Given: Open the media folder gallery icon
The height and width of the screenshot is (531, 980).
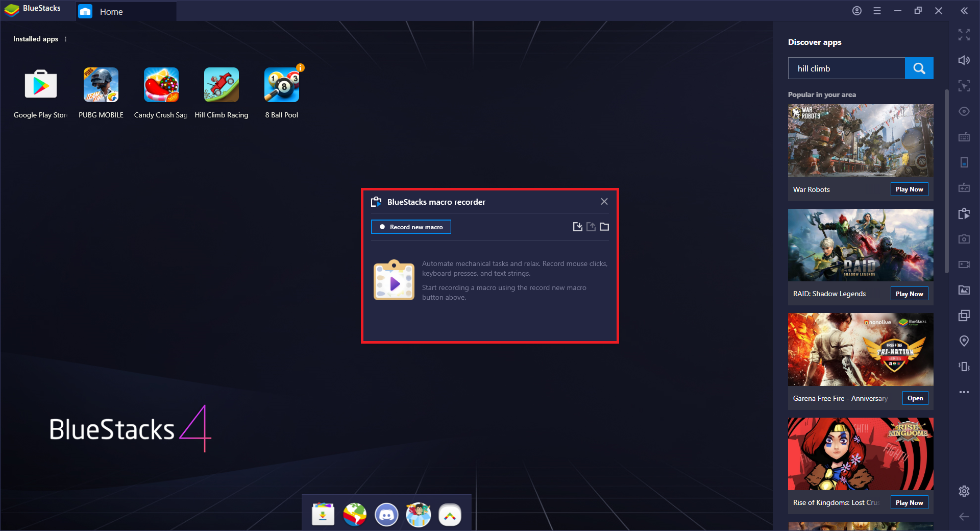Looking at the screenshot, I should pos(964,290).
